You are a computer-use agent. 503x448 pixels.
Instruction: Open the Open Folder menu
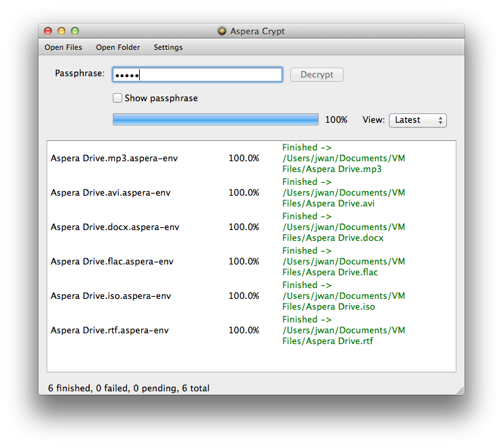118,47
